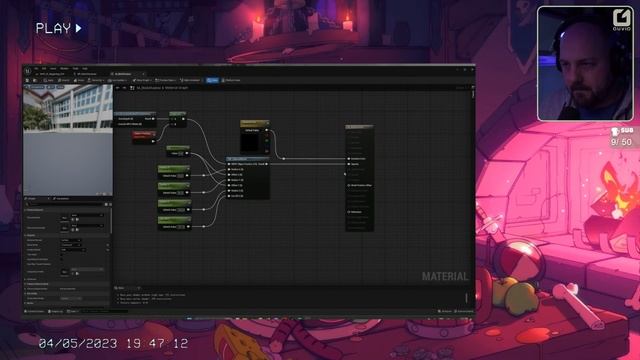Toggle the highlighted Stats toolbar button

click(x=212, y=80)
